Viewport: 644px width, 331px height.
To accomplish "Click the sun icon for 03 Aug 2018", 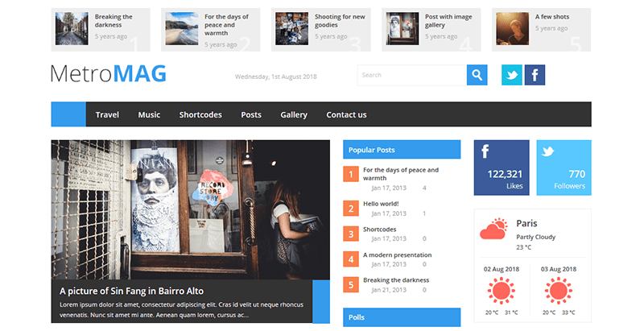I will 558,291.
